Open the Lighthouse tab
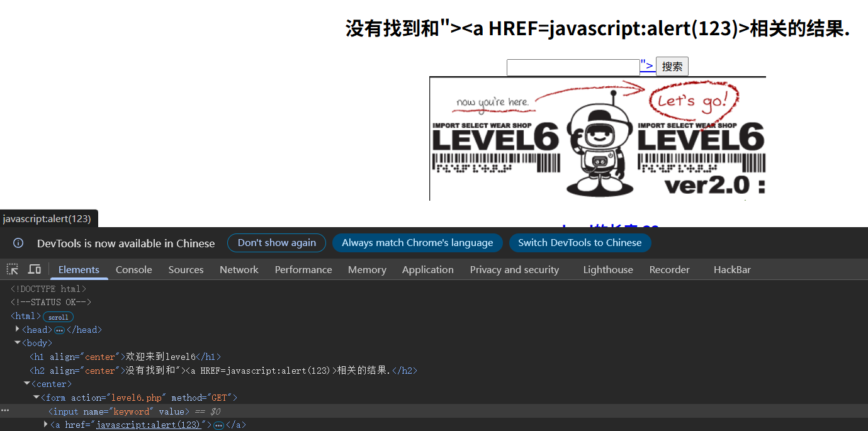868x431 pixels. coord(608,269)
